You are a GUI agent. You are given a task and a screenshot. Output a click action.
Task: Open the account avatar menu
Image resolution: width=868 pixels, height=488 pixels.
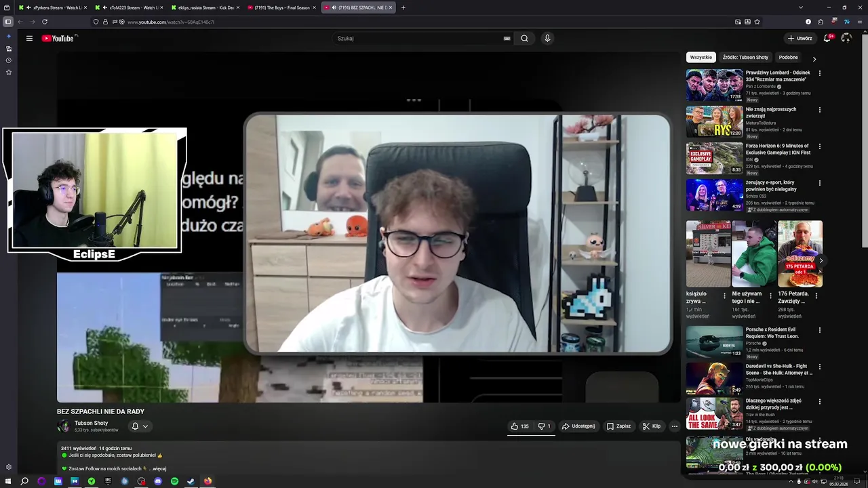[x=846, y=39]
